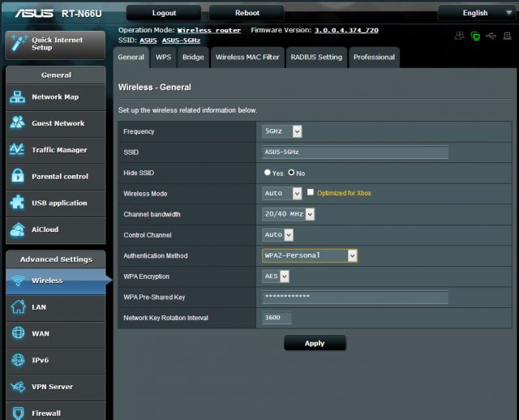The width and height of the screenshot is (519, 420).
Task: Click the VPN Server icon
Action: 18,387
